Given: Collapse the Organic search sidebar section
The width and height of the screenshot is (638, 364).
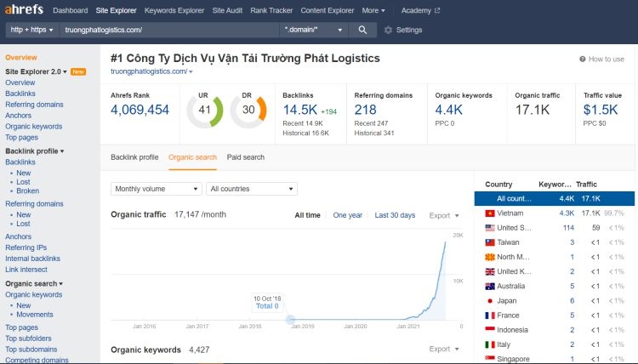Looking at the screenshot, I should coord(34,283).
